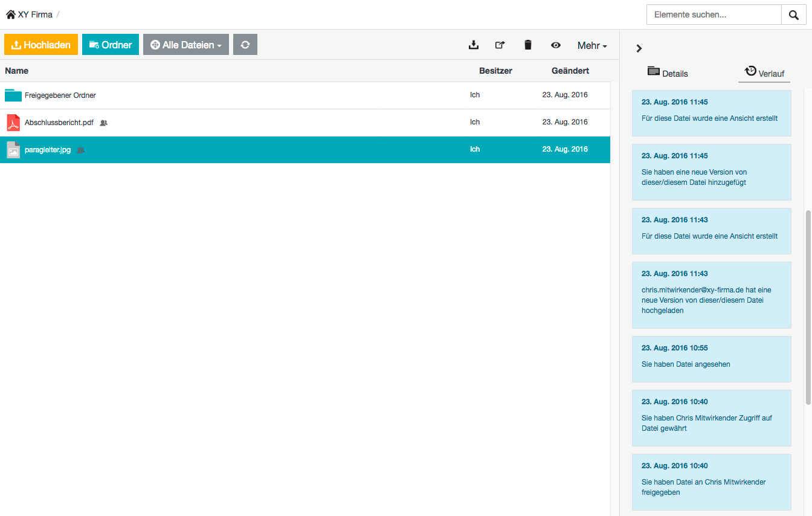Screen dimensions: 812x516
Task: Open XY Firma breadcrumb link
Action: pyautogui.click(x=35, y=15)
